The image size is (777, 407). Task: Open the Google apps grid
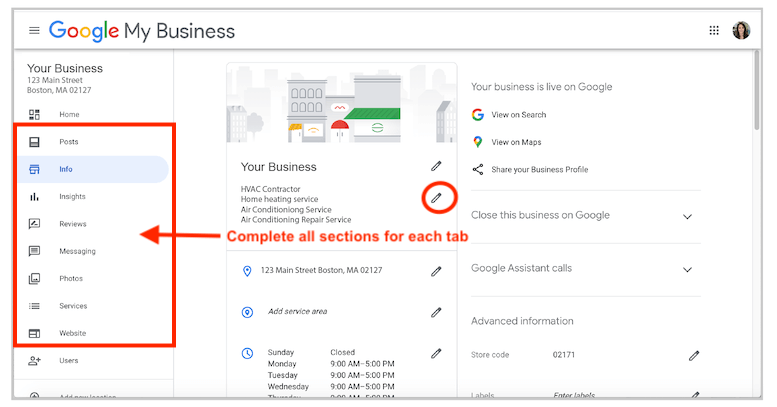click(x=714, y=31)
